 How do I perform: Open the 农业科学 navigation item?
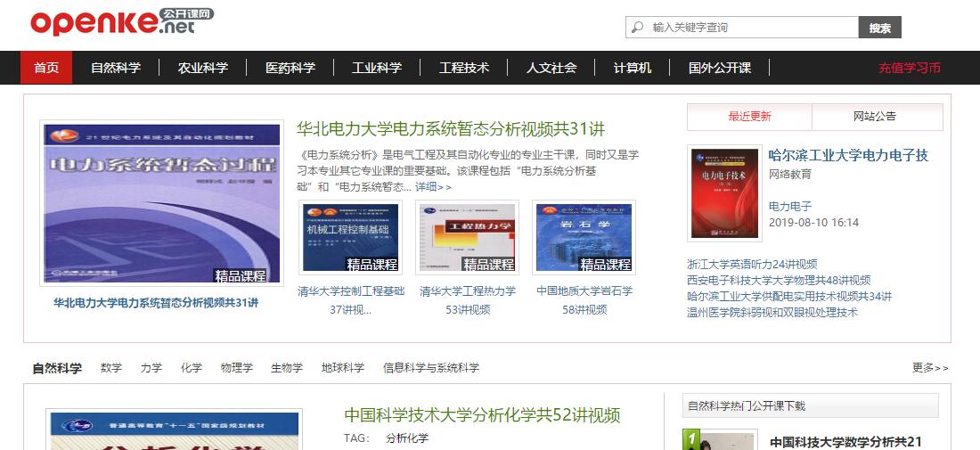202,68
